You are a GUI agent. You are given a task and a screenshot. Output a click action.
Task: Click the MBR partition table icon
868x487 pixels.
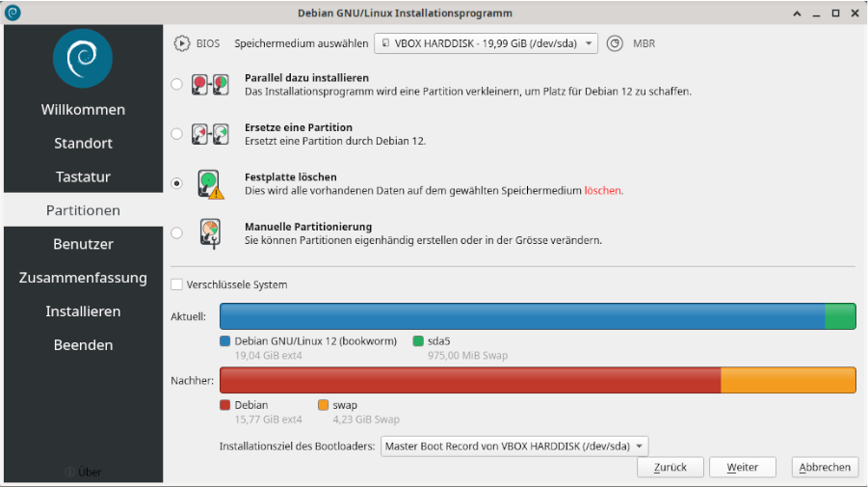[x=615, y=43]
